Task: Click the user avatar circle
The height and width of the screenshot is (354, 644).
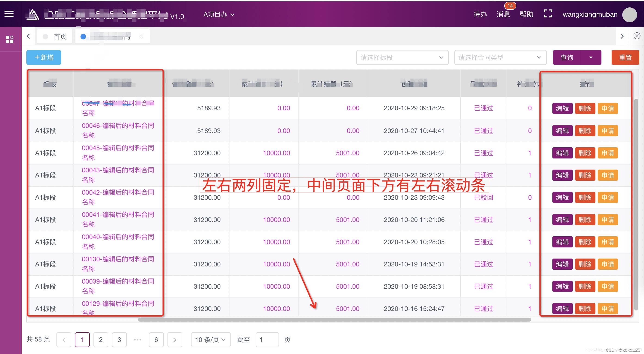Action: click(629, 15)
